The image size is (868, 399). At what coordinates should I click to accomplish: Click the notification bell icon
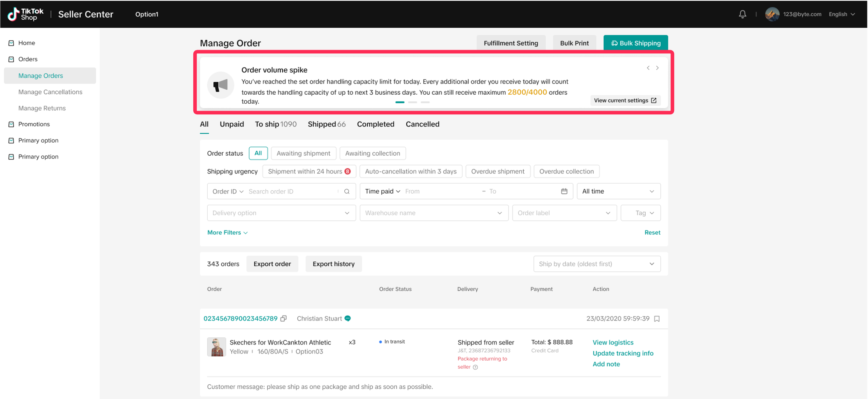(x=742, y=14)
